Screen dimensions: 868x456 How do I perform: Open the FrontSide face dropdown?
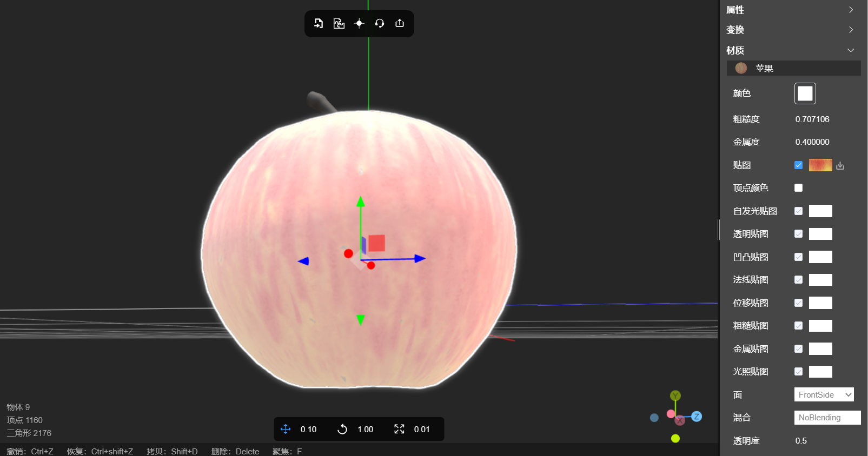click(x=824, y=394)
